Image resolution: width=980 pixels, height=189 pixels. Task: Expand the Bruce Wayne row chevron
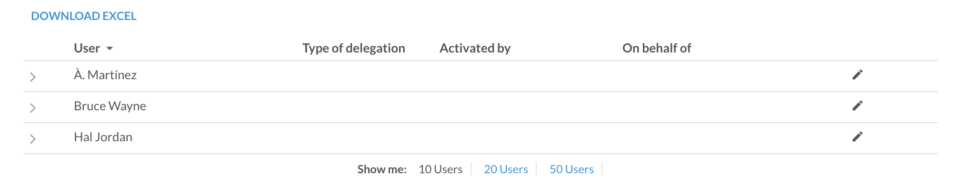click(33, 108)
